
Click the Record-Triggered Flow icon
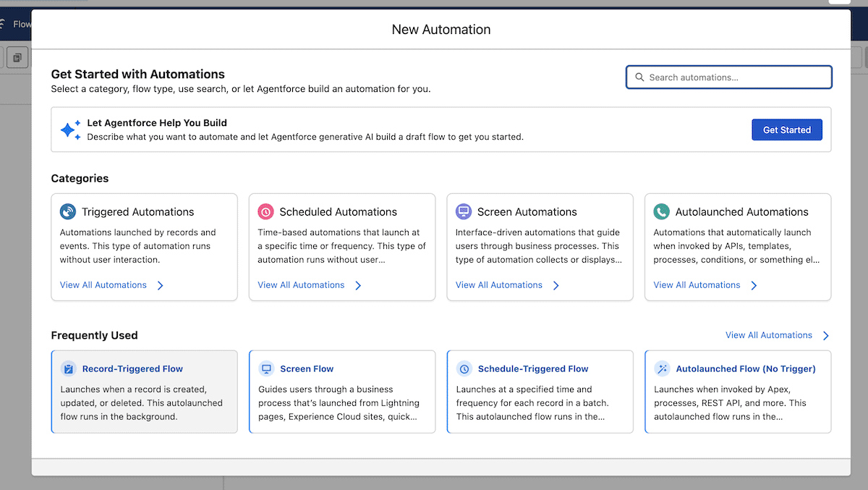pyautogui.click(x=69, y=369)
